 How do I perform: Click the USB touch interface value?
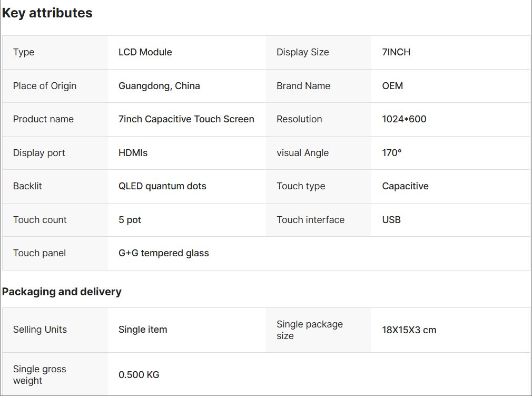[391, 220]
